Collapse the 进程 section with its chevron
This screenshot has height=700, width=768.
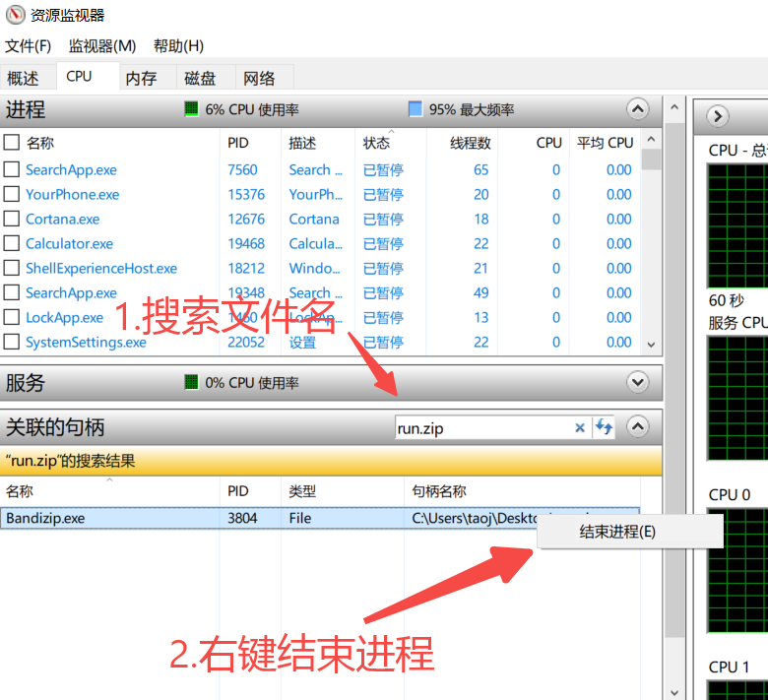click(x=638, y=108)
